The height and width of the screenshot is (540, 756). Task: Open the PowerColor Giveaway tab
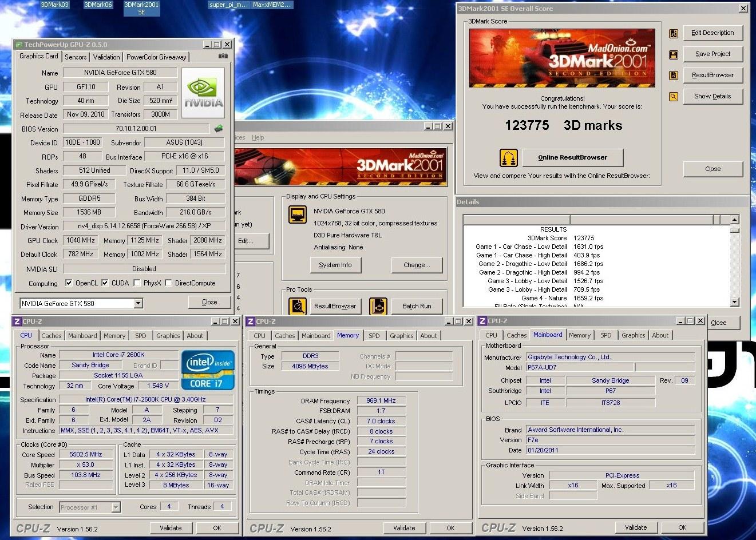(156, 57)
